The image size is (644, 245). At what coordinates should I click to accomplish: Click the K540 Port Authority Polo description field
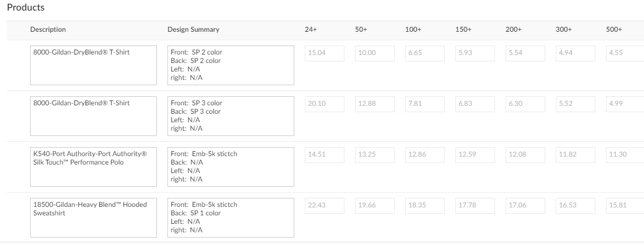[94, 167]
